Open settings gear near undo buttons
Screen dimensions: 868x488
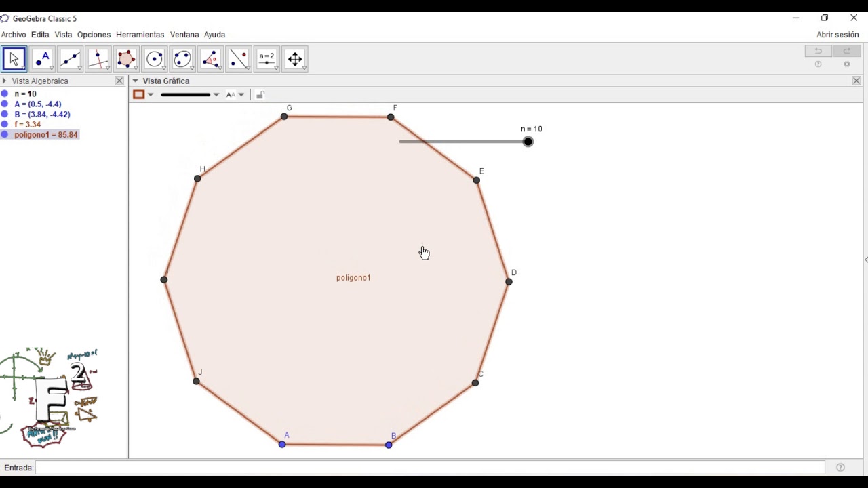[846, 64]
